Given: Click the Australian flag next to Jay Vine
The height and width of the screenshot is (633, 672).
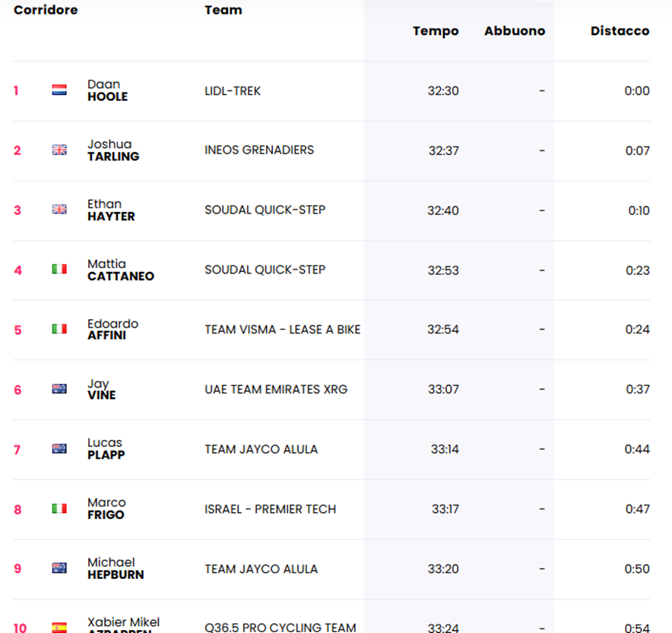Looking at the screenshot, I should coord(59,388).
